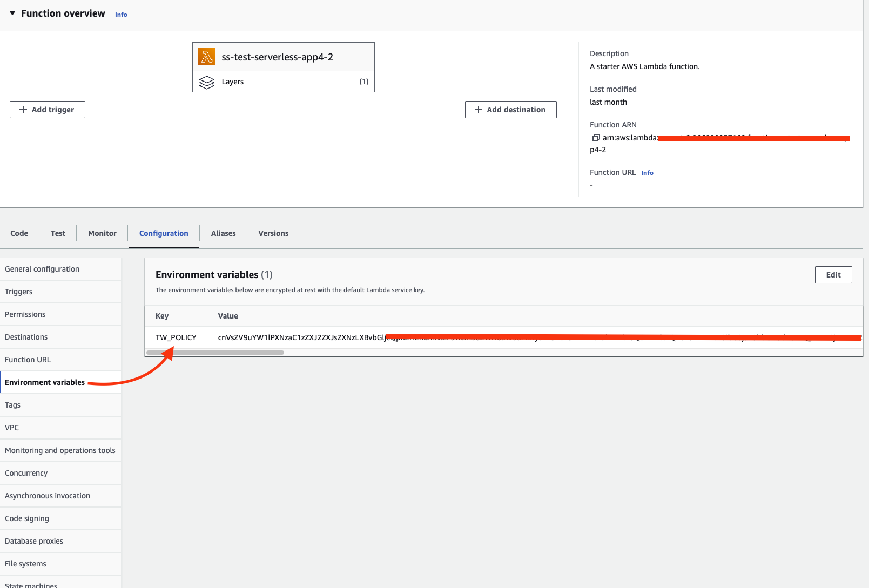Image resolution: width=869 pixels, height=588 pixels.
Task: Open Info next to Function URL
Action: click(646, 172)
